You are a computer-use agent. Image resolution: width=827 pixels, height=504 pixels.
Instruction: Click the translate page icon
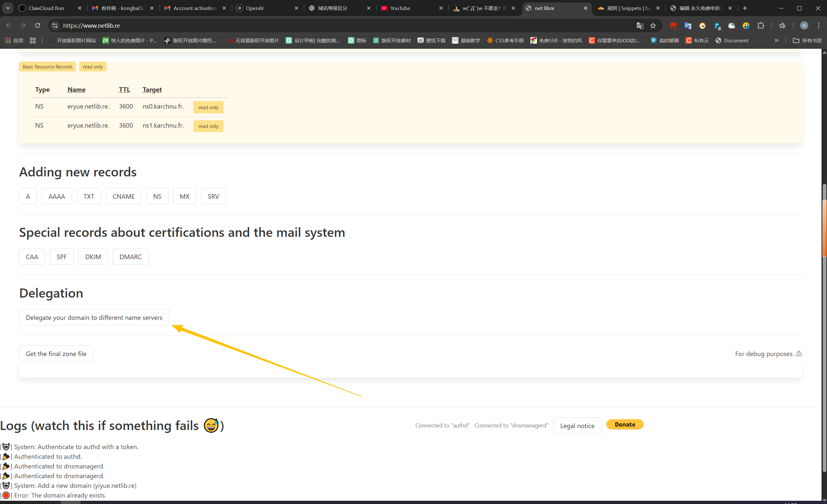pyautogui.click(x=640, y=26)
